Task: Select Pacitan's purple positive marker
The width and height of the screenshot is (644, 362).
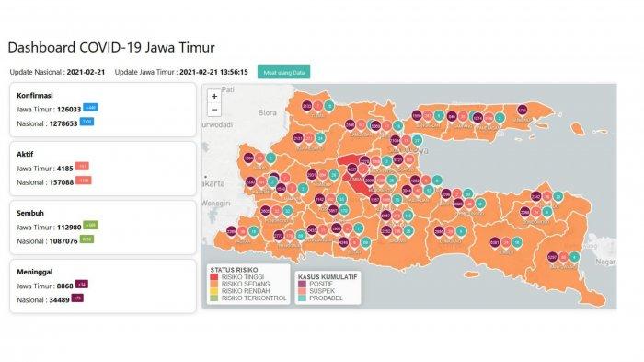Action: (231, 231)
